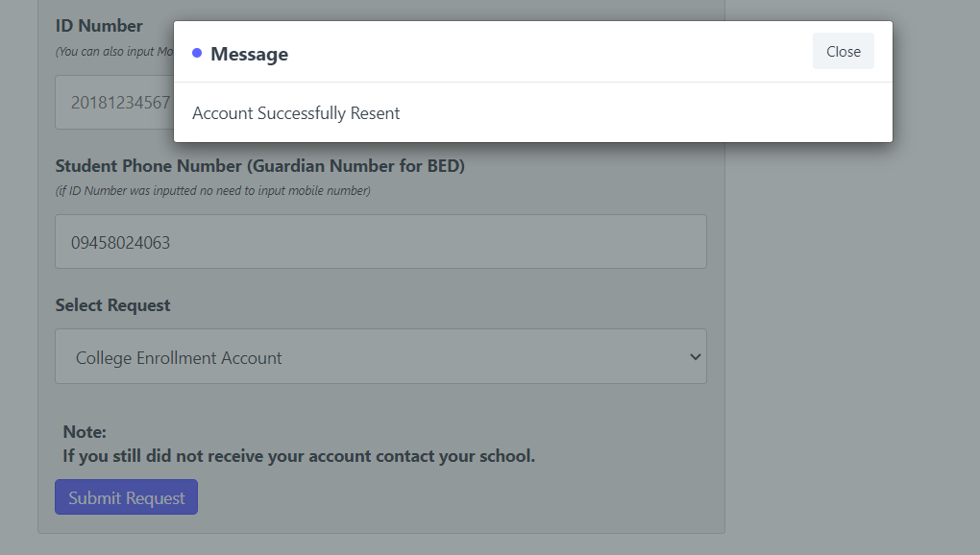Click the dropdown chevron arrow on Select Request

[x=695, y=356]
